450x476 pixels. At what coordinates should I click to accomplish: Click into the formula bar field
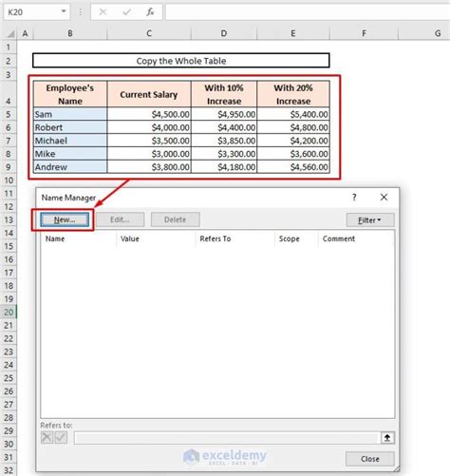(x=307, y=12)
